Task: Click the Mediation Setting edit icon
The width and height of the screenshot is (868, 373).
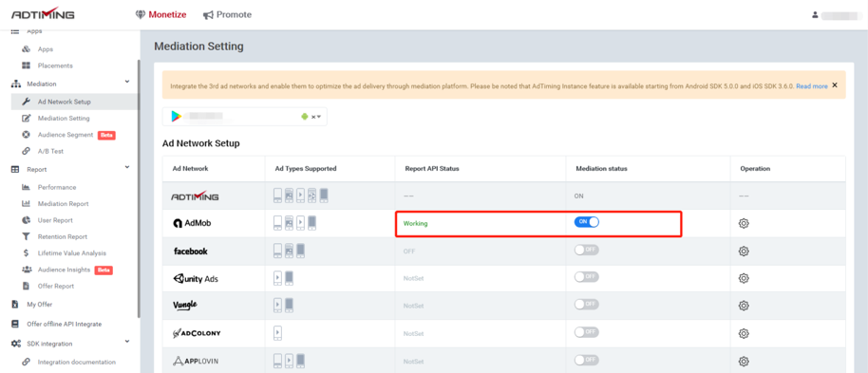Action: click(x=26, y=118)
